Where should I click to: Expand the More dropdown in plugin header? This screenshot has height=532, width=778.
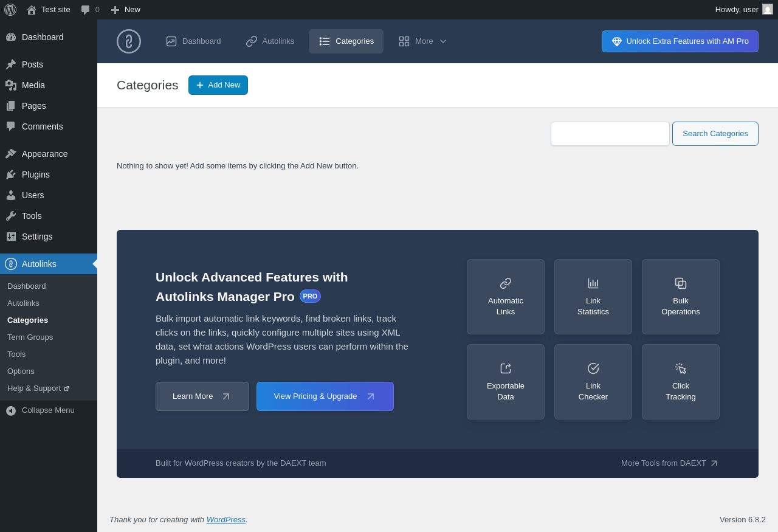pyautogui.click(x=422, y=41)
